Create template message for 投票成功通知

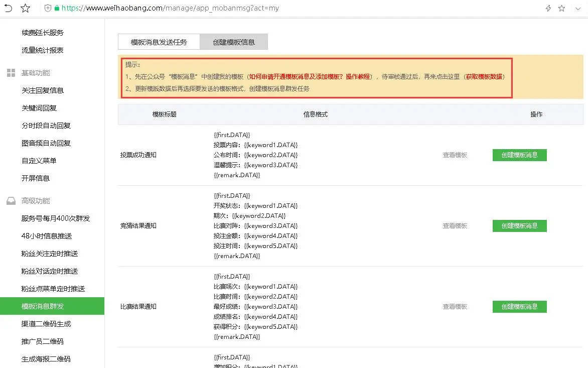click(x=519, y=155)
